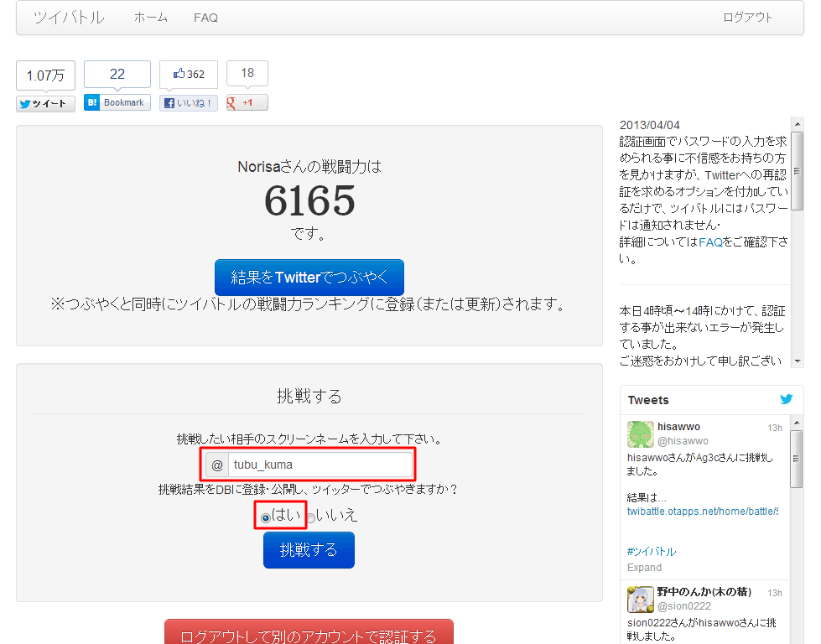Open the FAQ menu item
Viewport: 821px width, 644px height.
coord(205,18)
